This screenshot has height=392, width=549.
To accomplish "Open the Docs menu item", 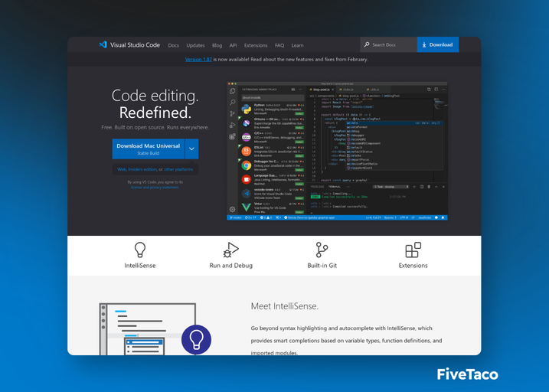I will click(x=173, y=45).
